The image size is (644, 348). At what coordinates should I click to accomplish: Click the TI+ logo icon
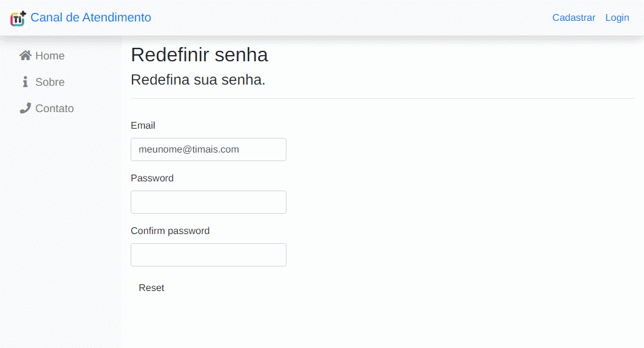18,18
